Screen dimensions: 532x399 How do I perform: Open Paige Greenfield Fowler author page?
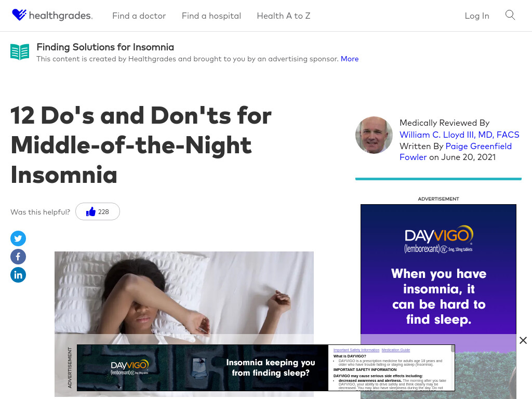[456, 152]
